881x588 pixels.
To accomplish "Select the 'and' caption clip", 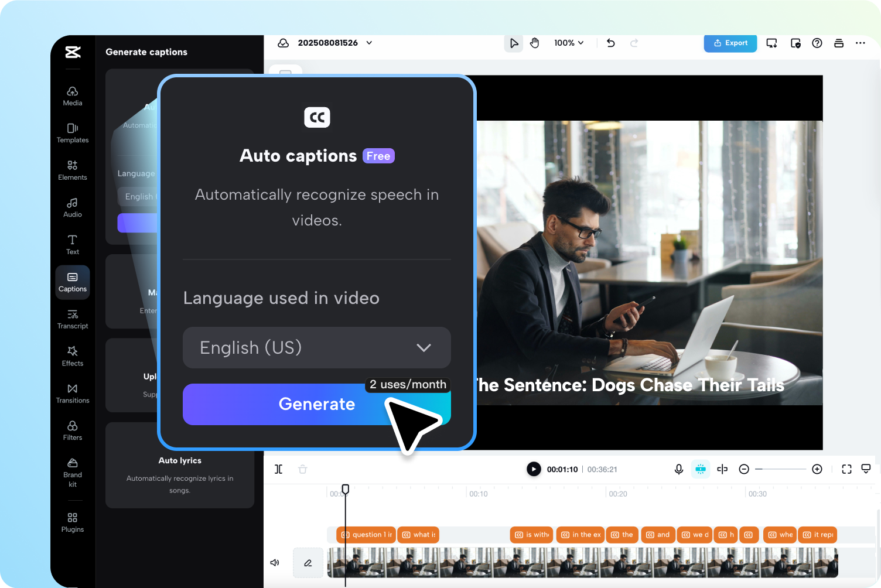I will (657, 535).
